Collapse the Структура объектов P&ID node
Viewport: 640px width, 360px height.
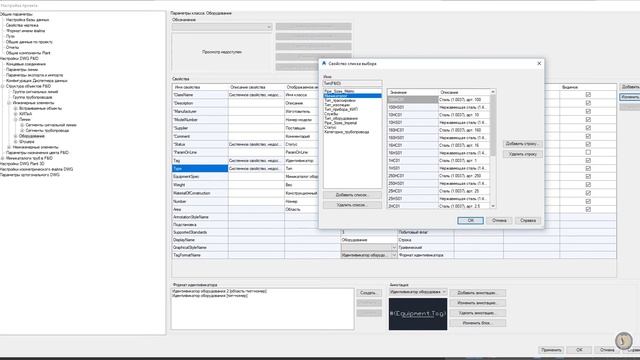click(x=2, y=86)
